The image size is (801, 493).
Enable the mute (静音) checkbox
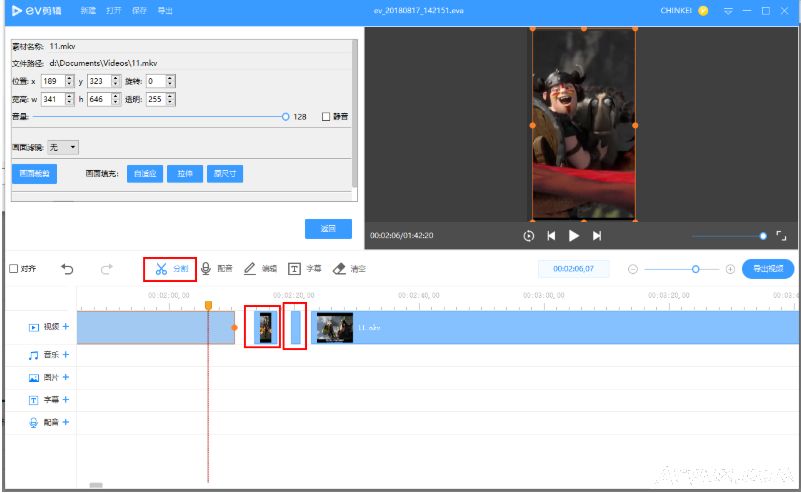(x=326, y=117)
